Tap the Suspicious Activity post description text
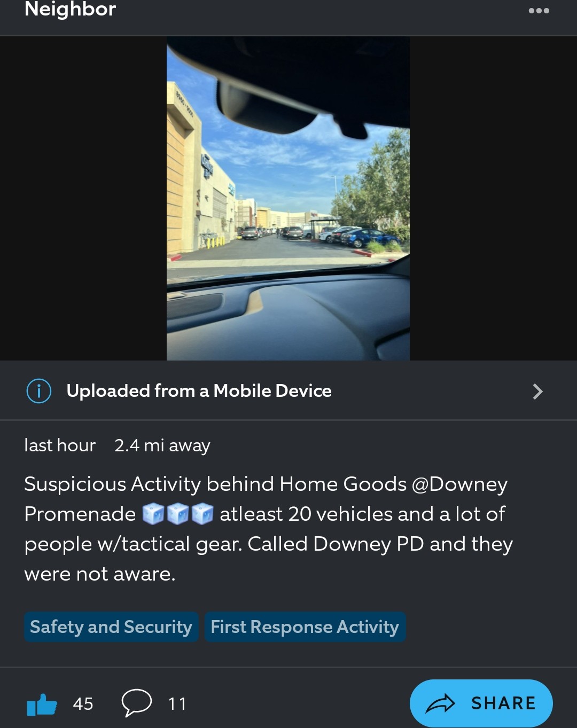This screenshot has height=728, width=577. [x=268, y=529]
